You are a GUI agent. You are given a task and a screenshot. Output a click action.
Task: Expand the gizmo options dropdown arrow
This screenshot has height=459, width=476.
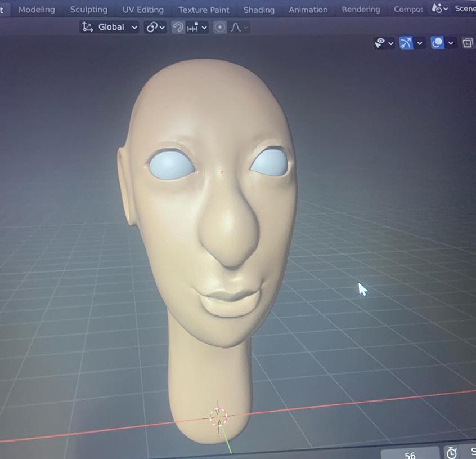(420, 43)
